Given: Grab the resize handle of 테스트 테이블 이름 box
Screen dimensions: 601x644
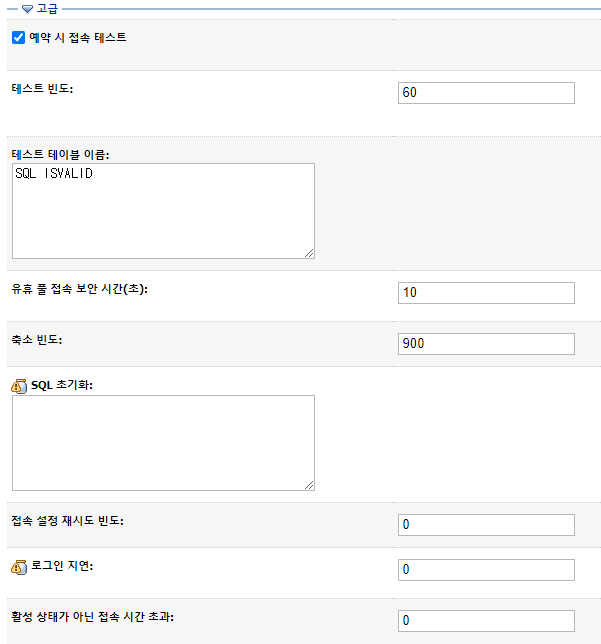Looking at the screenshot, I should pos(309,253).
